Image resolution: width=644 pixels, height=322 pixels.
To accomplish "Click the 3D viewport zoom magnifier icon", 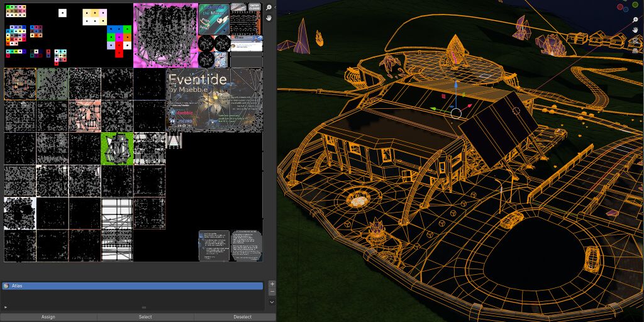I will coord(635,19).
